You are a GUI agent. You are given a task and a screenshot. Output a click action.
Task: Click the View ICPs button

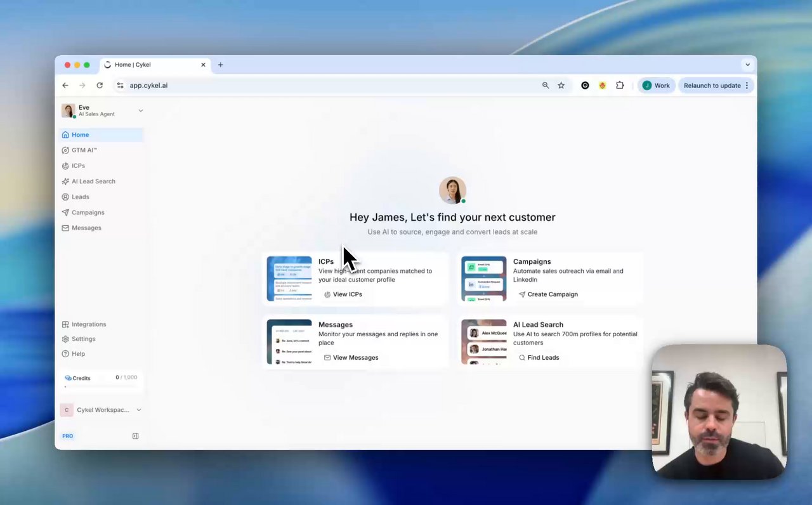point(343,294)
